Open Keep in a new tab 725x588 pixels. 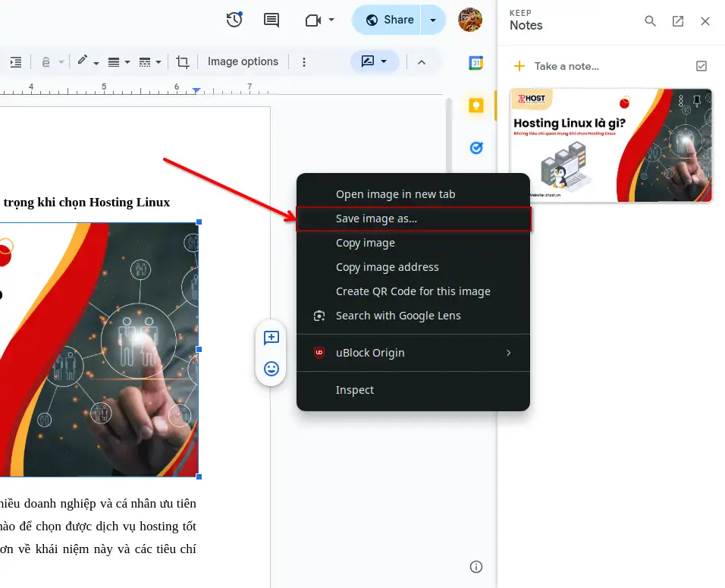click(678, 20)
